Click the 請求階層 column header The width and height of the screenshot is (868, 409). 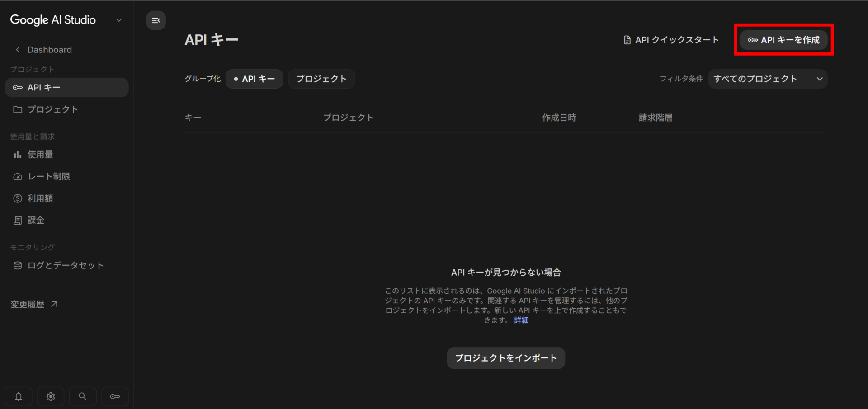[x=656, y=118]
